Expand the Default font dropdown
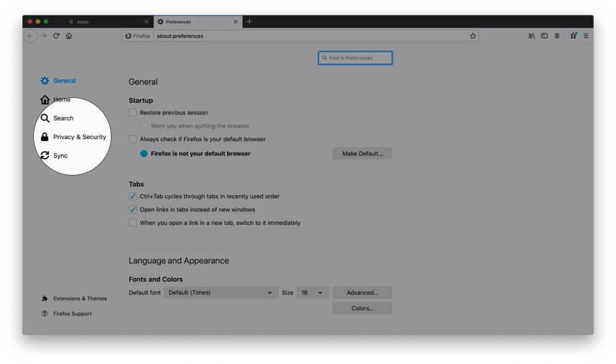The width and height of the screenshot is (616, 364). [221, 292]
